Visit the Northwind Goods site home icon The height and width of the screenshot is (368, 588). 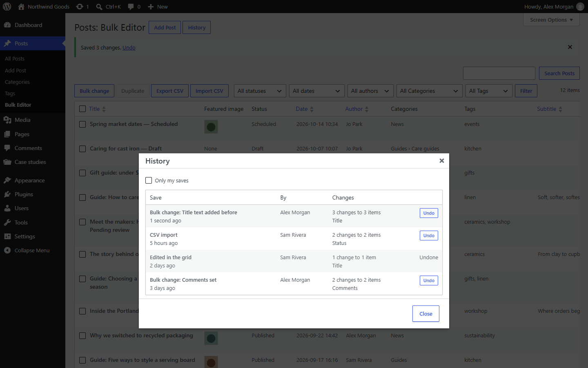pos(21,7)
